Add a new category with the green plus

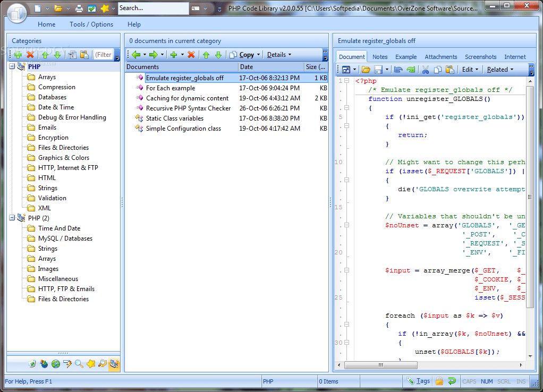coord(18,54)
